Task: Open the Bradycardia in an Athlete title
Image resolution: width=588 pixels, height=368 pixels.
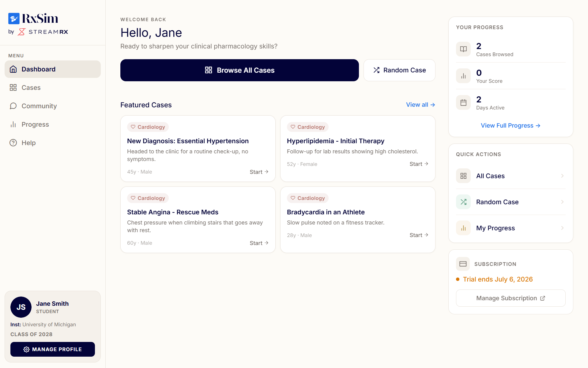Action: [x=326, y=212]
